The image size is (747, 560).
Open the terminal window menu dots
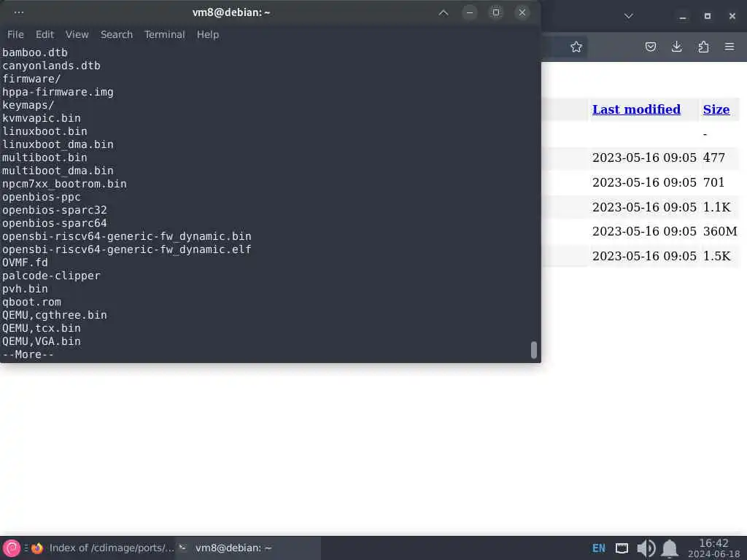(18, 12)
